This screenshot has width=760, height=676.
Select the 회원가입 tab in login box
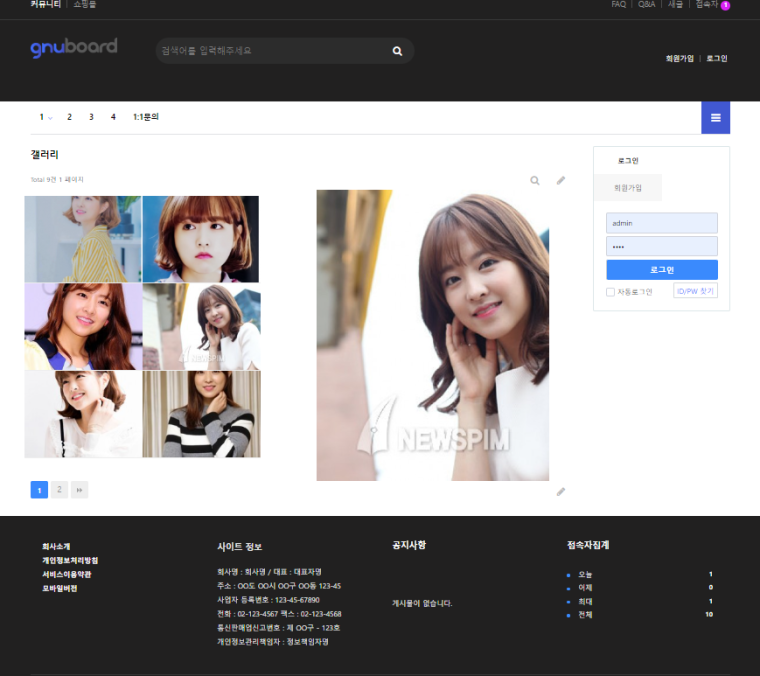click(628, 187)
